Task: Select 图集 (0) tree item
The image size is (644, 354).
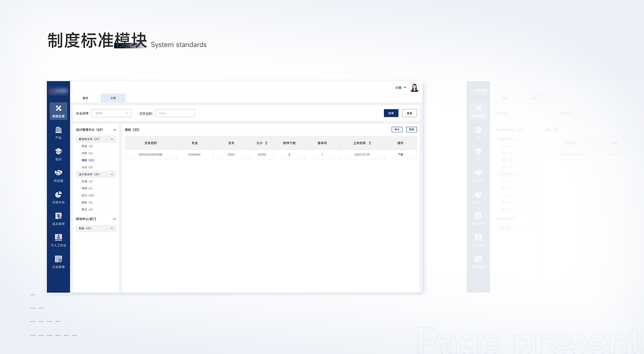Action: (x=87, y=202)
